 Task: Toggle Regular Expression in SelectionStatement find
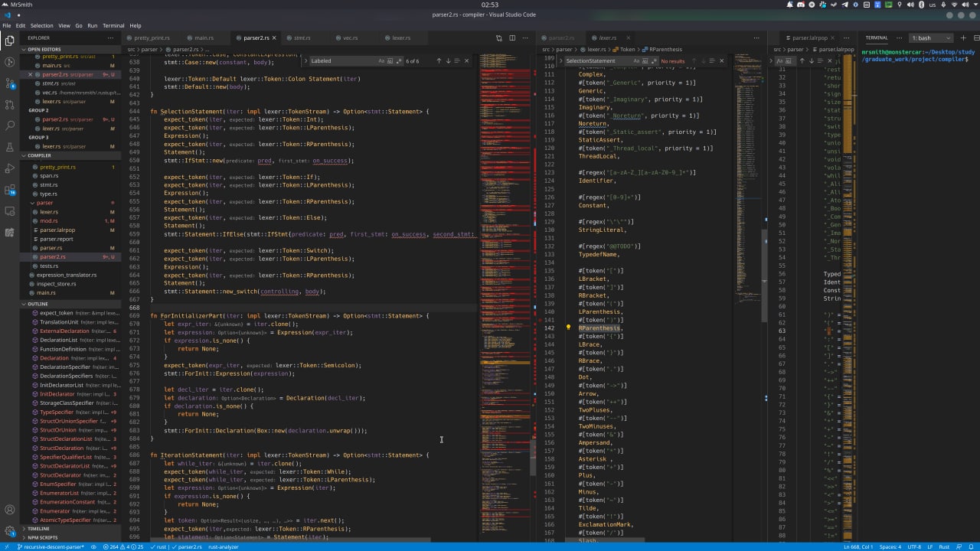655,60
